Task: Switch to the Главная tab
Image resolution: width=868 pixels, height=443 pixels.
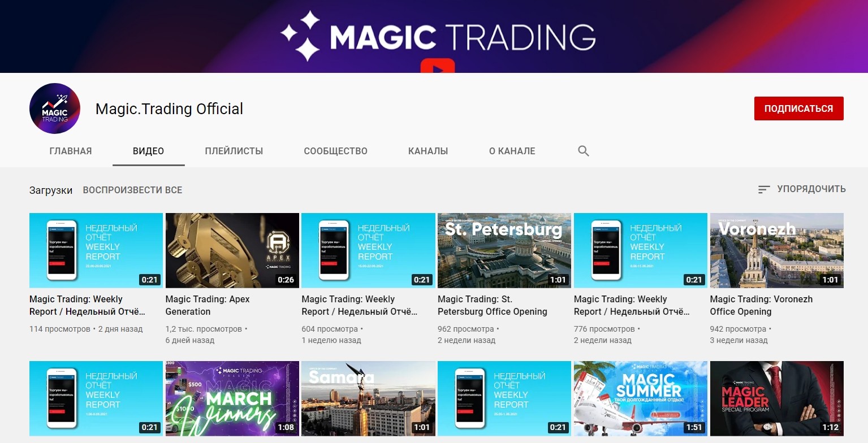Action: (71, 151)
